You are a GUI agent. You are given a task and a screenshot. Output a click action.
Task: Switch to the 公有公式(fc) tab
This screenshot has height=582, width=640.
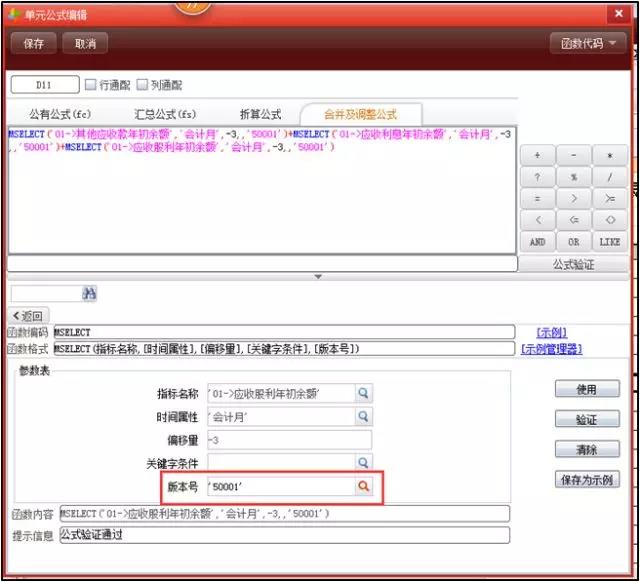(x=59, y=114)
